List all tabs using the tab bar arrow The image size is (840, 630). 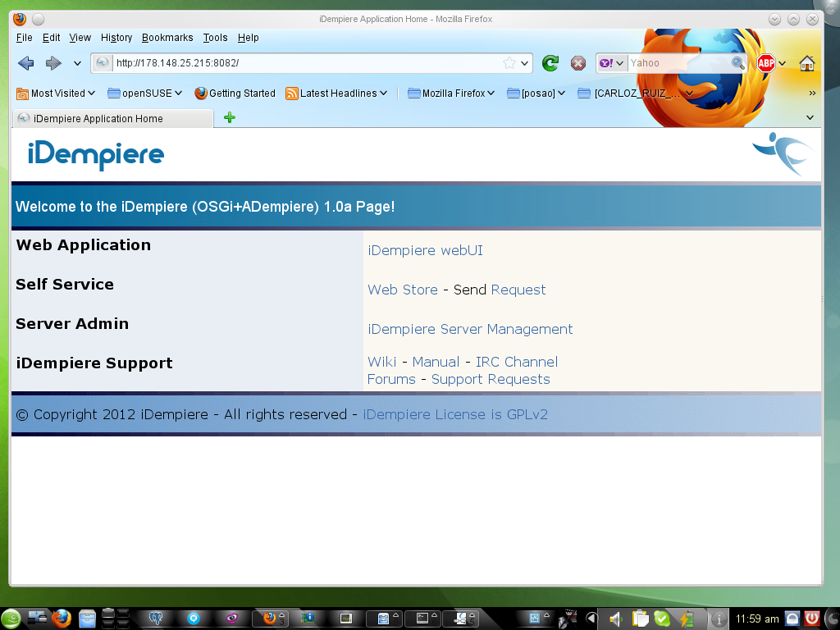[x=810, y=117]
